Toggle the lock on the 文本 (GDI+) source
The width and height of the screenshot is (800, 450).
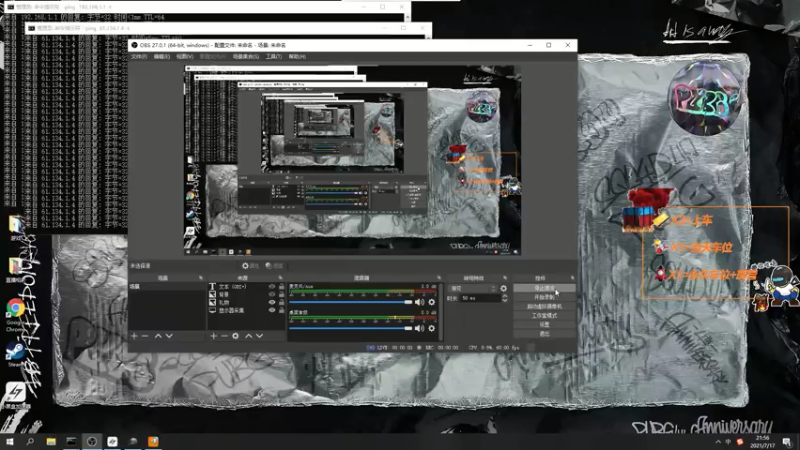tap(281, 287)
